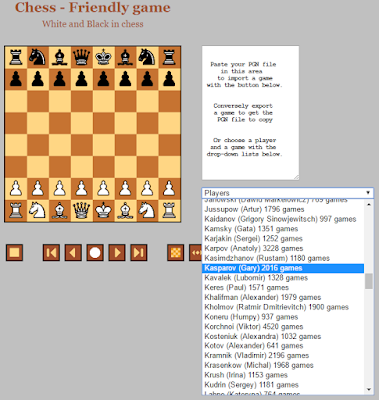The height and width of the screenshot is (400, 379).
Task: Click the flip arrows button
Action: pyautogui.click(x=195, y=252)
